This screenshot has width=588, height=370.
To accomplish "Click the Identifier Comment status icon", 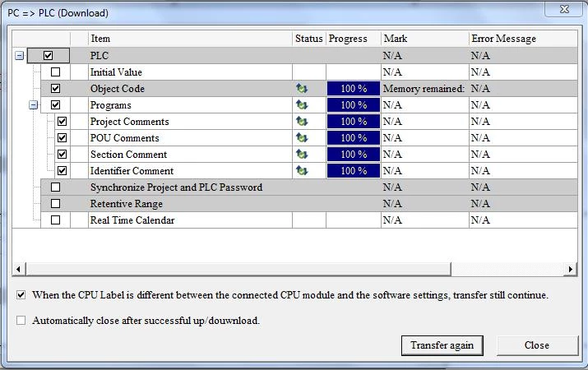I will (302, 171).
